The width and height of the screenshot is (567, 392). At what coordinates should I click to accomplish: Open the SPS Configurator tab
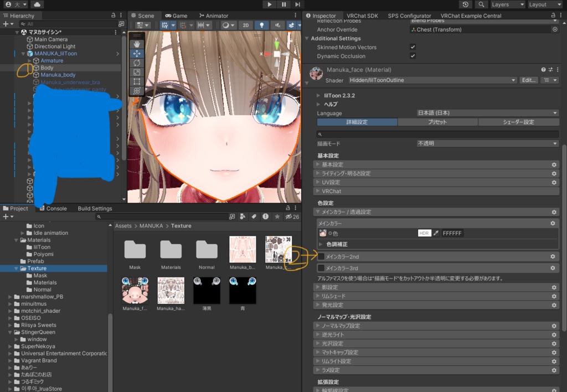click(409, 16)
